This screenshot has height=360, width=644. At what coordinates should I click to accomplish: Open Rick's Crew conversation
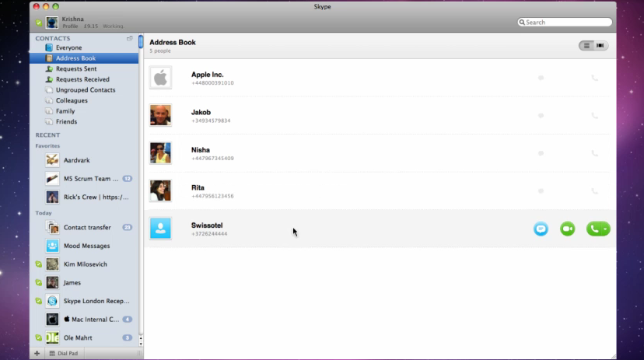84,197
